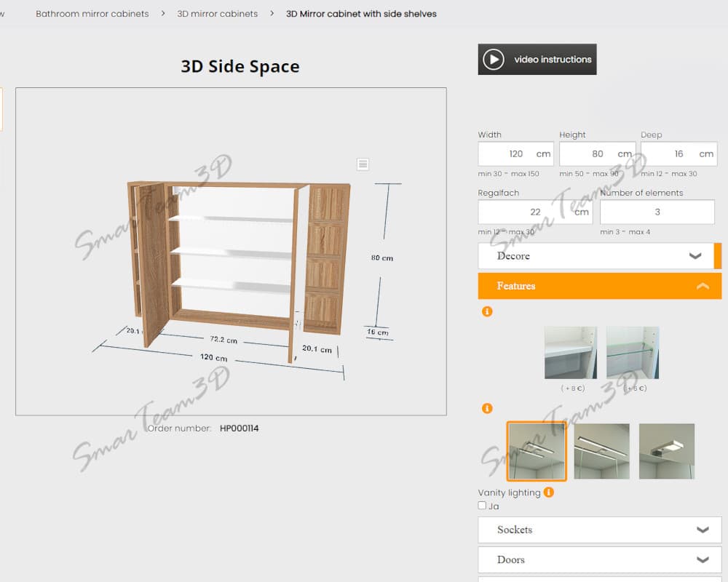
Task: Open the 3D mirror cabinets breadcrumb
Action: (217, 14)
